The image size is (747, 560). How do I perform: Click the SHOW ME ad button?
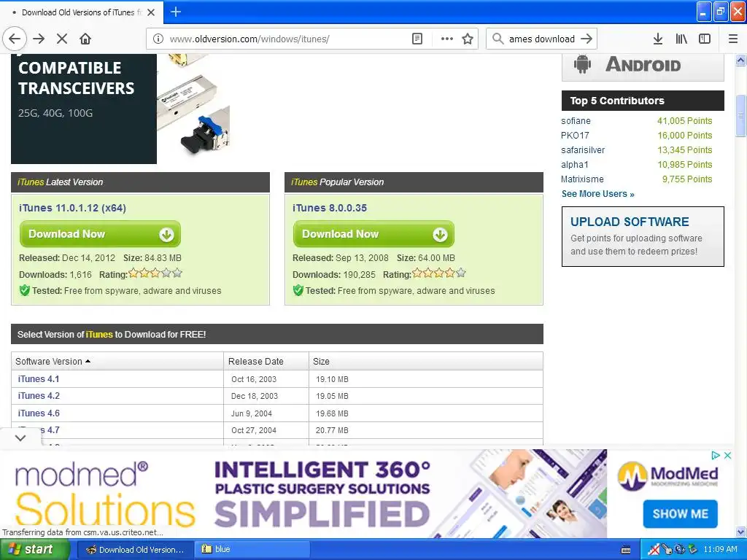click(681, 514)
